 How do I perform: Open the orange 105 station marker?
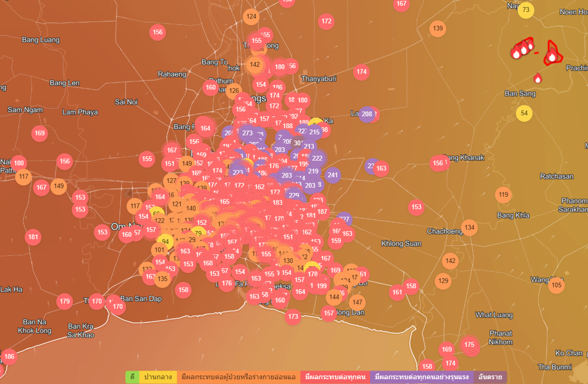click(556, 285)
